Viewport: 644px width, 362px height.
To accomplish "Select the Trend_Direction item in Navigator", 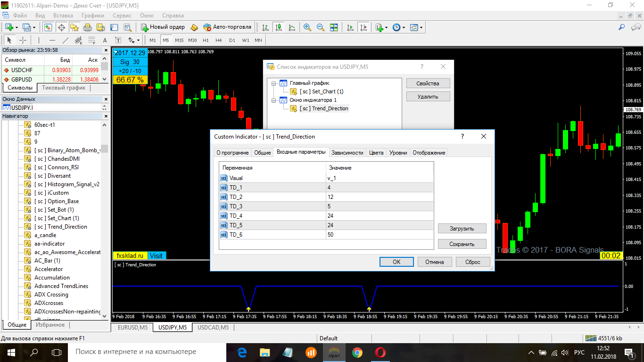I will pos(60,227).
